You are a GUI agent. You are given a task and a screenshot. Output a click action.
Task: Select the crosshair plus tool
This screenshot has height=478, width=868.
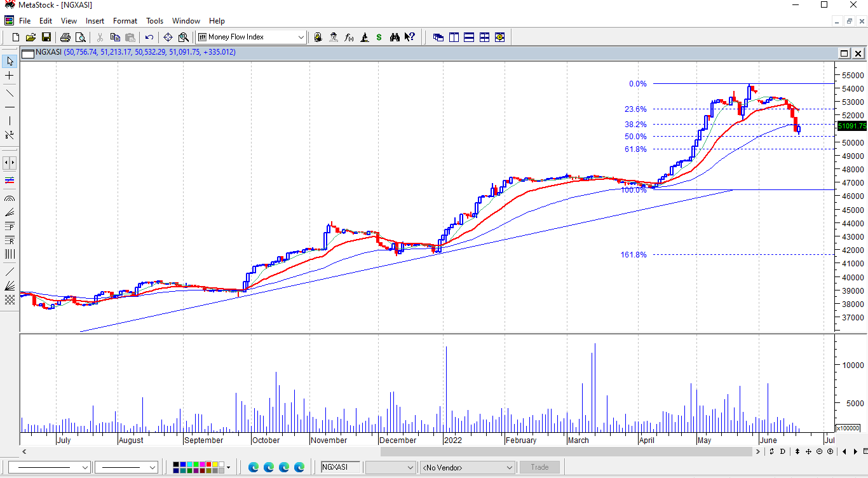[10, 76]
